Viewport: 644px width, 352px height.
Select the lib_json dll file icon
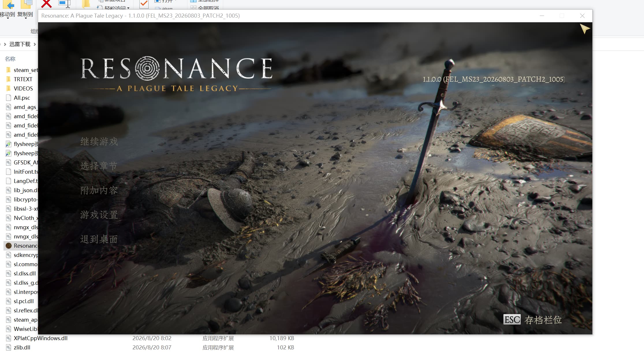point(8,190)
